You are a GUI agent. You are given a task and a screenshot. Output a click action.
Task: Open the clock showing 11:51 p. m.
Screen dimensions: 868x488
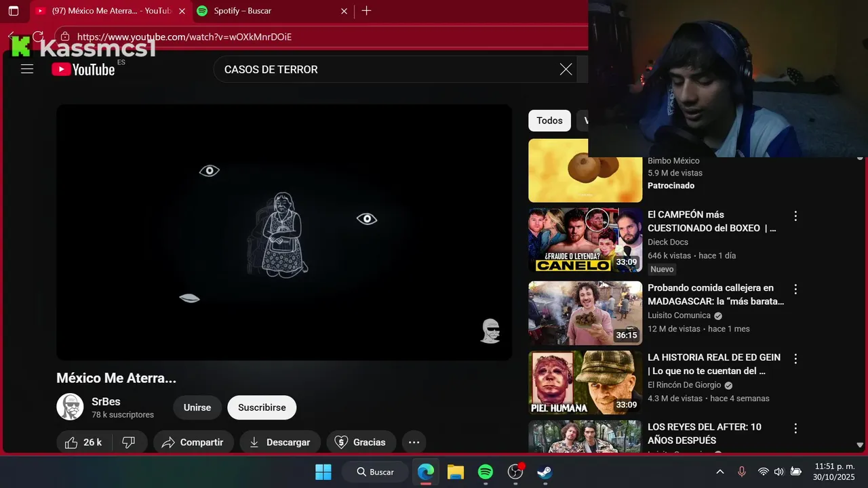click(x=833, y=472)
